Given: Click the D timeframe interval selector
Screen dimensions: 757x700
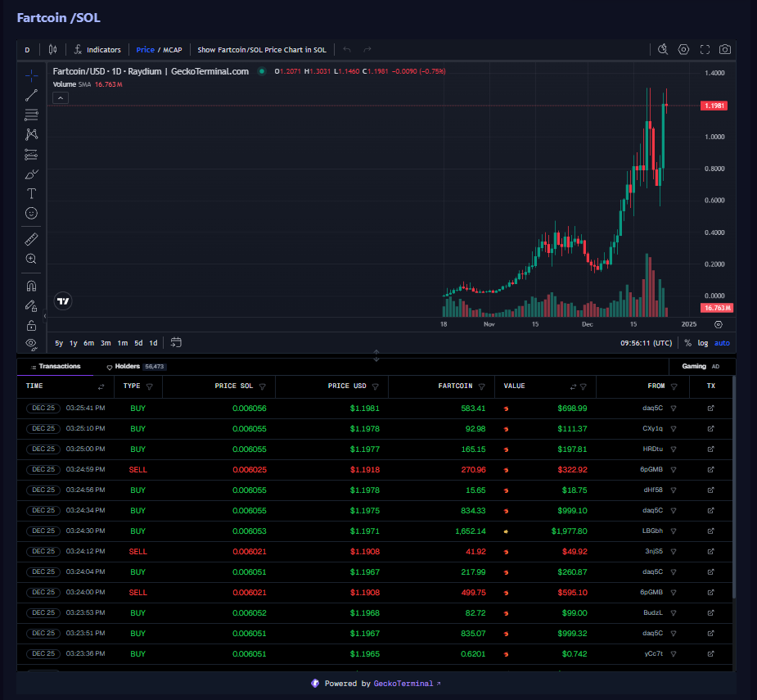Looking at the screenshot, I should coord(28,50).
